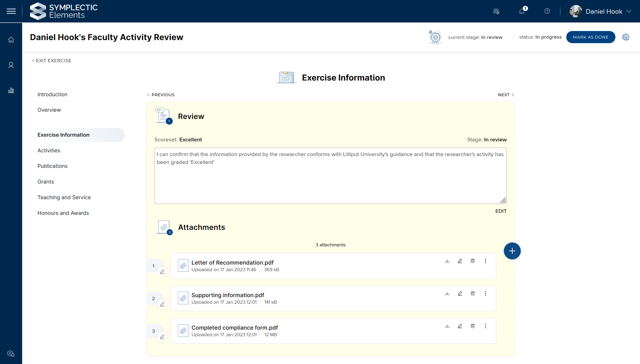Image resolution: width=640 pixels, height=364 pixels.
Task: Open the reporting bar chart sidebar icon
Action: point(11,90)
